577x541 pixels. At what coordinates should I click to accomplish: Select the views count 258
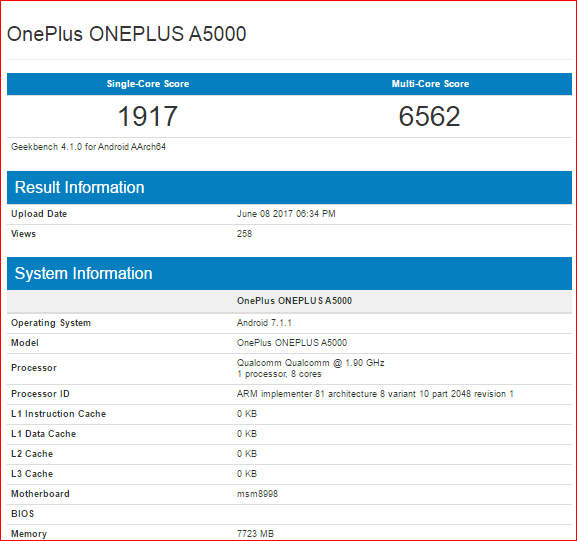point(244,234)
